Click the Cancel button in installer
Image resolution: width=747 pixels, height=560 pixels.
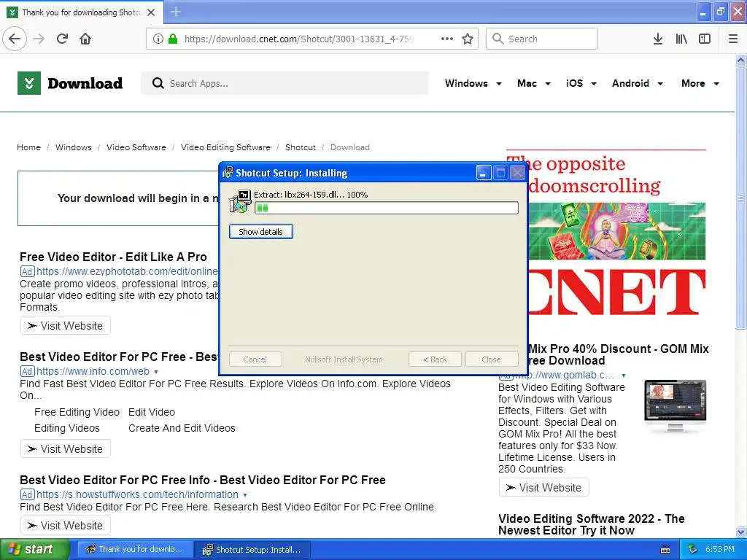coord(255,359)
